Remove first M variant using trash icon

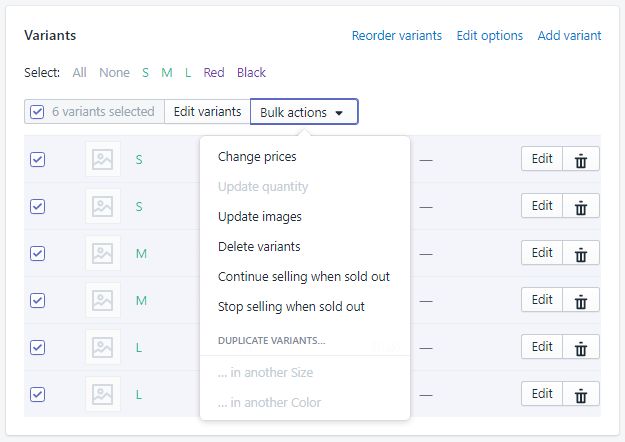[581, 253]
